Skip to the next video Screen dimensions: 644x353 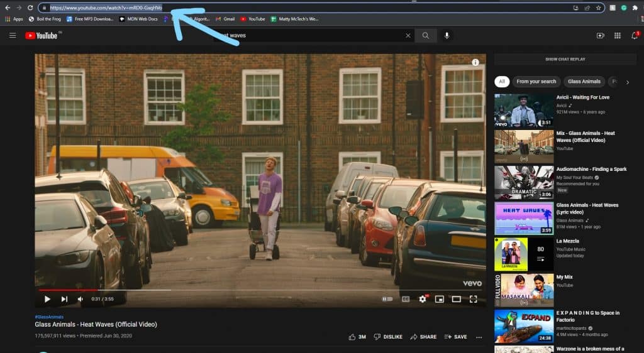tap(64, 299)
